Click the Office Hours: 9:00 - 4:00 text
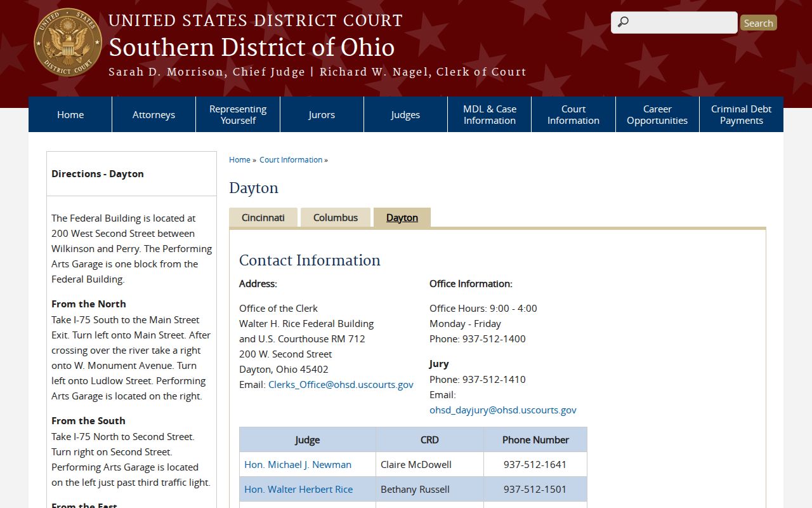 (x=483, y=309)
